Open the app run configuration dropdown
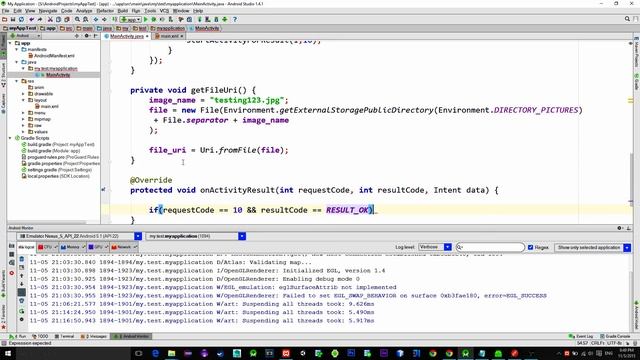 click(131, 19)
